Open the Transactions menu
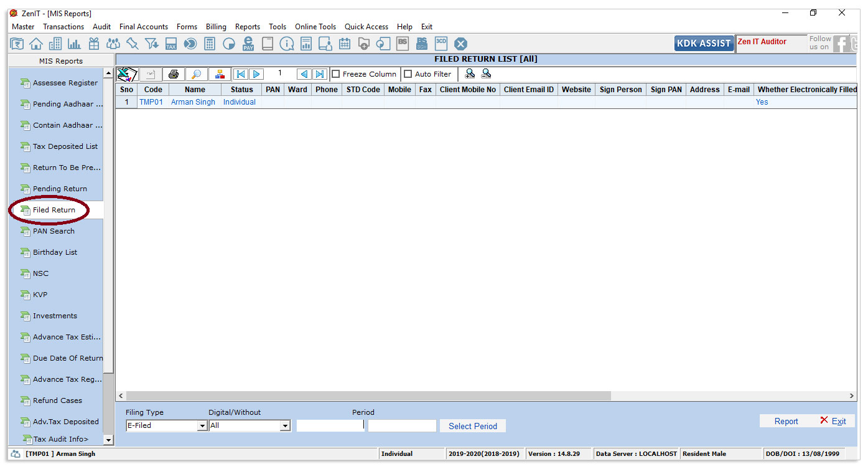Image resolution: width=868 pixels, height=469 pixels. (63, 27)
